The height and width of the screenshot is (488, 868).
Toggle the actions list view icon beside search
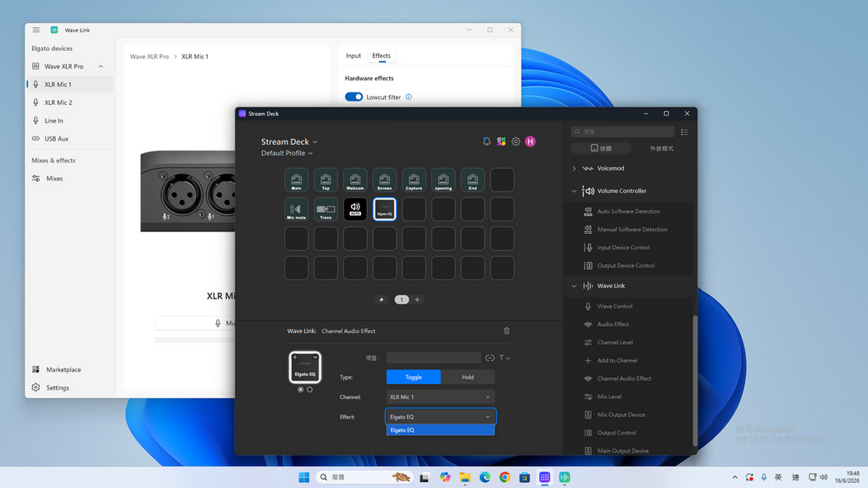pos(685,131)
